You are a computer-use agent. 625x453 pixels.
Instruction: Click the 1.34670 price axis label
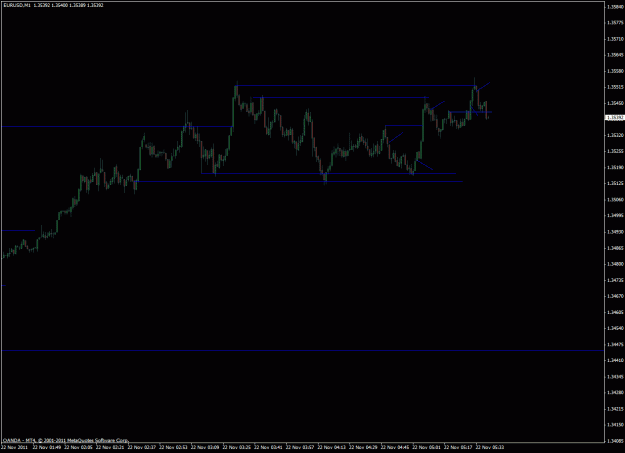(615, 296)
